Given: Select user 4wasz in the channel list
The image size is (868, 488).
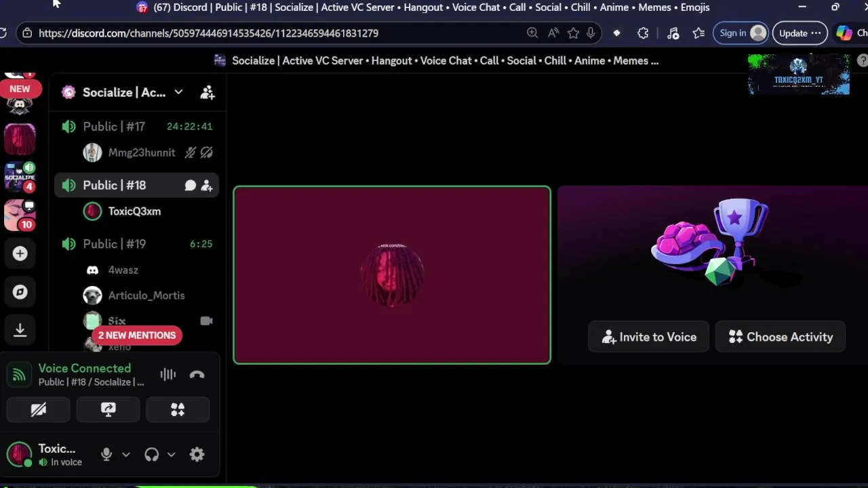Looking at the screenshot, I should coord(123,270).
